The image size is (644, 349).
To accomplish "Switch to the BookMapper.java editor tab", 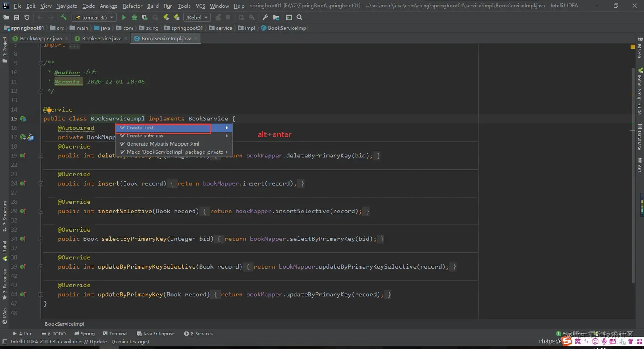I will coord(40,38).
